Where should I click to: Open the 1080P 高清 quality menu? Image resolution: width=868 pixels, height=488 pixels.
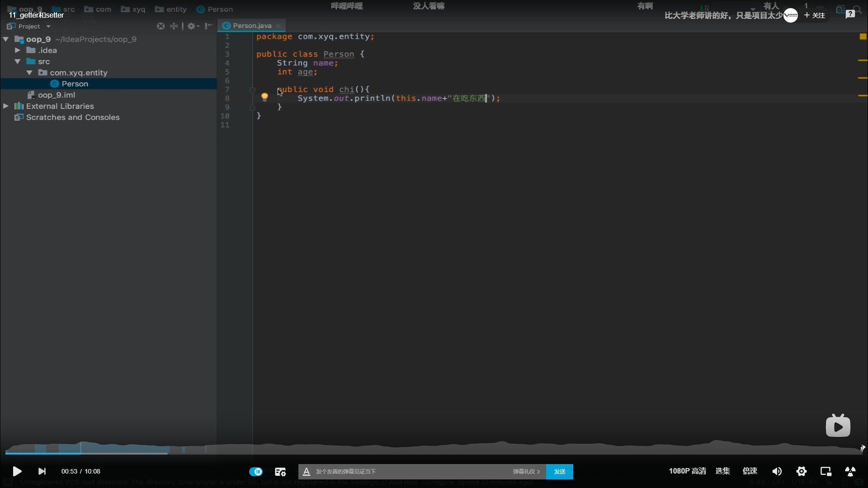click(x=687, y=471)
